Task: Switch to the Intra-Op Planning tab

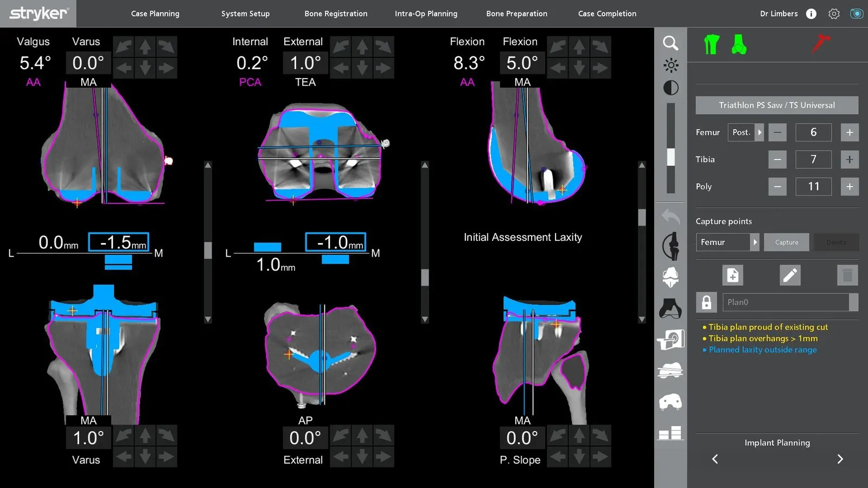Action: tap(426, 14)
